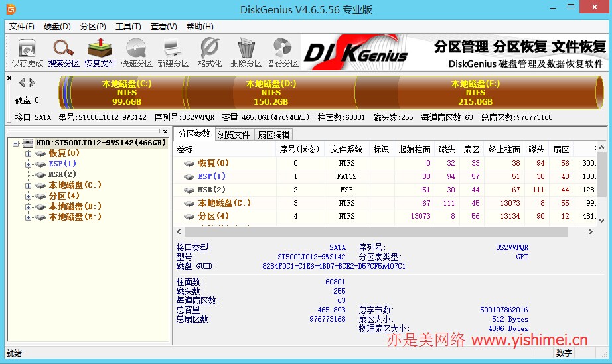Screen dimensions: 612x364
Task: Click the 终止柱面 column header
Action: pos(504,149)
